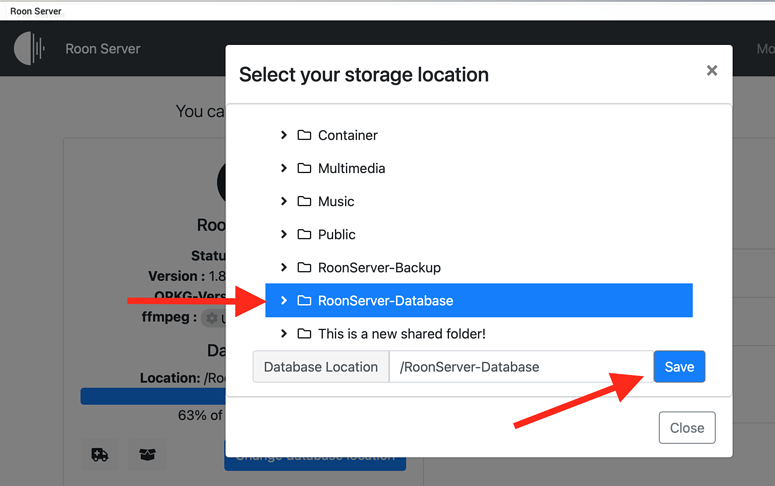Expand the Public folder chevron

[x=284, y=234]
